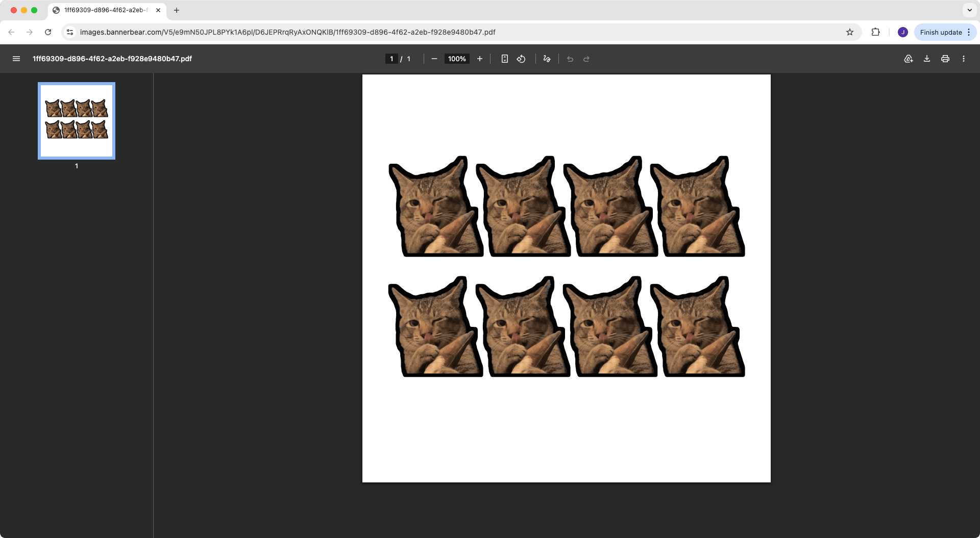
Task: Expand the tab search dropdown
Action: 970,10
